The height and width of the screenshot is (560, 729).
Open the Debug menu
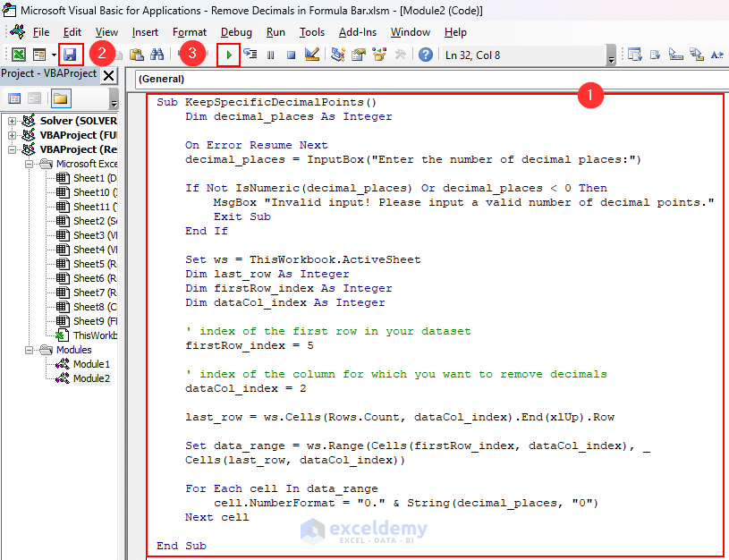[x=236, y=32]
